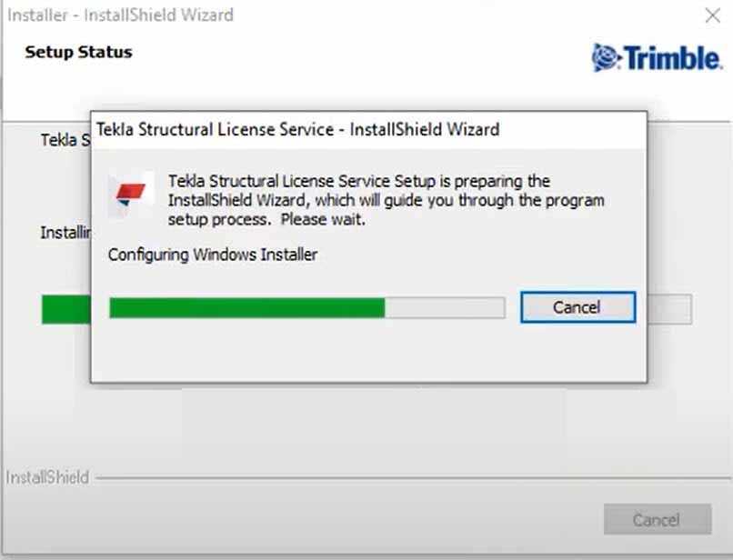Click the Trimble logo
Image resolution: width=733 pixels, height=560 pixels.
click(657, 57)
